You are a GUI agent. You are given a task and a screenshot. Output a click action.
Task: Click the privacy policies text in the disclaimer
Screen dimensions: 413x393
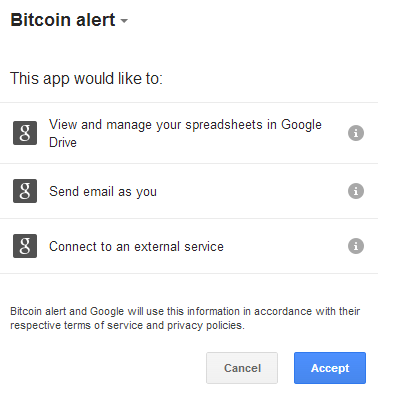coord(206,325)
